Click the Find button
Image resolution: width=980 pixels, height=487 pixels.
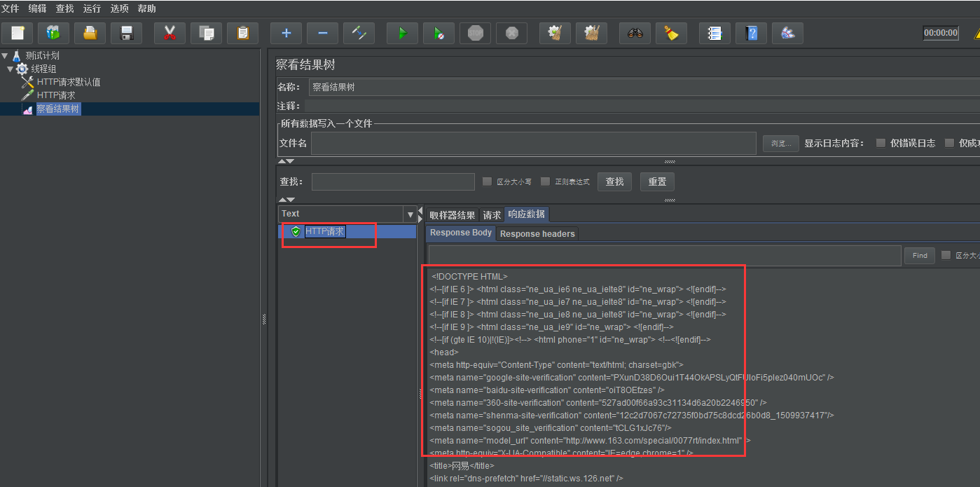tap(920, 256)
